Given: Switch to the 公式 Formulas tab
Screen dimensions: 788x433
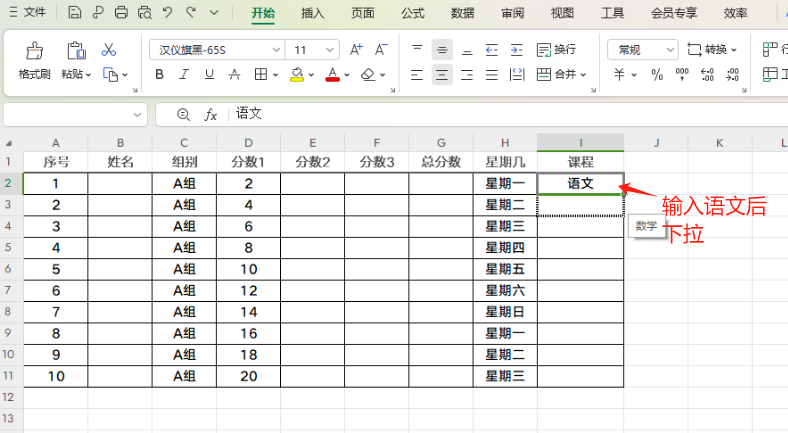Looking at the screenshot, I should (413, 13).
